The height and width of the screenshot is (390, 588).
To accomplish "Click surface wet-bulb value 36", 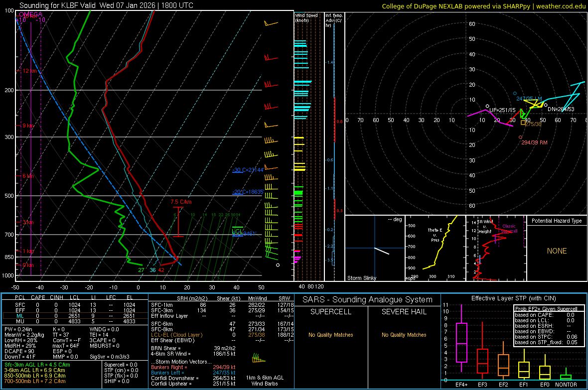I will (x=152, y=270).
